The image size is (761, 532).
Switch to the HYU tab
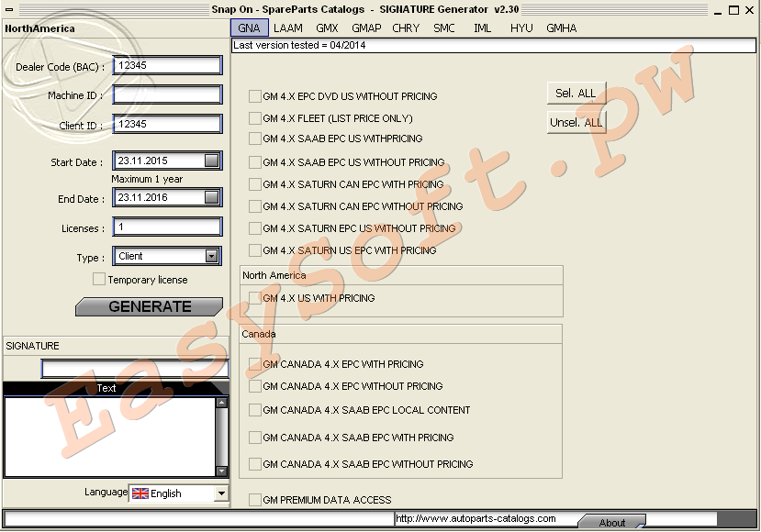[x=521, y=28]
